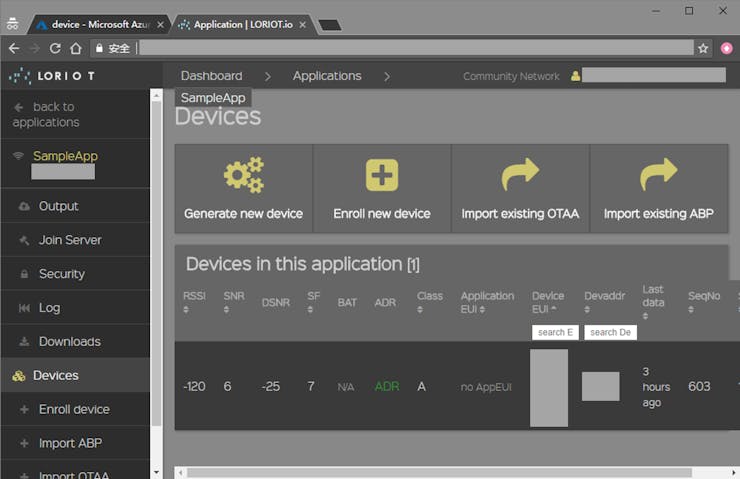
Task: Go to the browser home page icon
Action: [x=76, y=48]
